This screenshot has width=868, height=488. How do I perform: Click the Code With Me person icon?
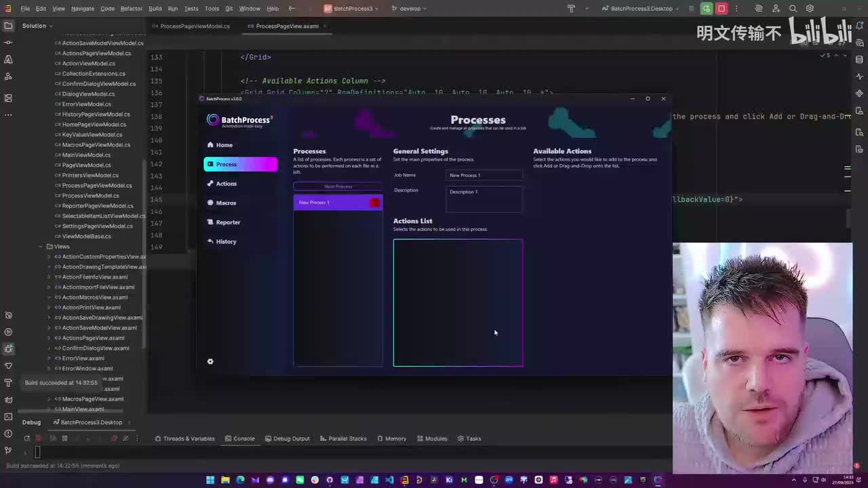coord(776,9)
